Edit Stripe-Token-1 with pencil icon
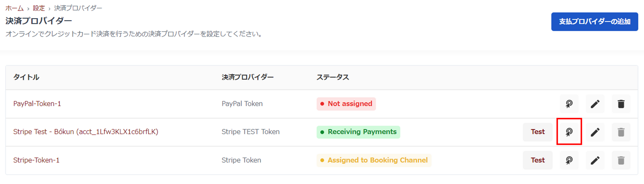Image resolution: width=644 pixels, height=184 pixels. point(595,160)
